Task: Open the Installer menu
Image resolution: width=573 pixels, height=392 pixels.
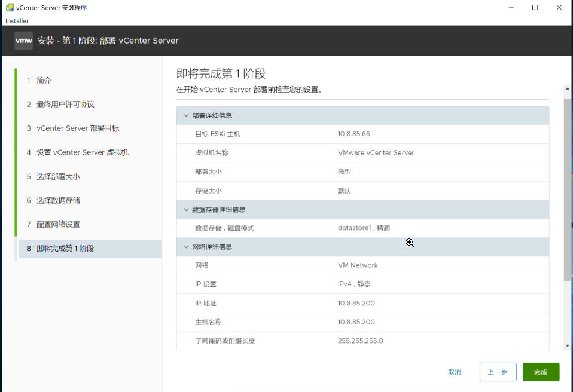Action: [x=17, y=21]
